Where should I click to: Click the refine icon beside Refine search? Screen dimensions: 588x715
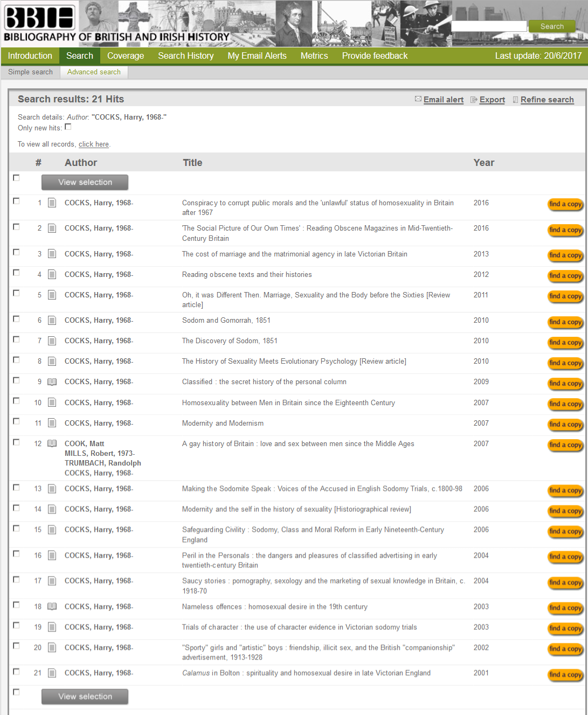pos(515,100)
